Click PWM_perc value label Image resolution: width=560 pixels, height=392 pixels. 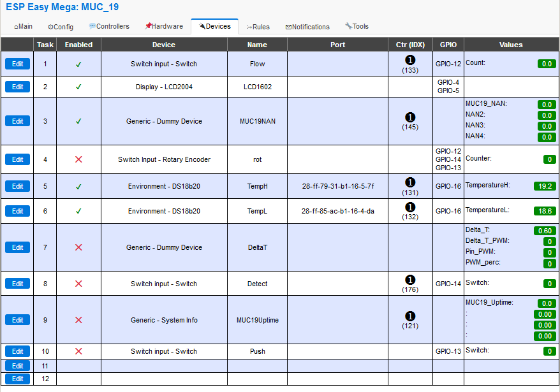pyautogui.click(x=483, y=263)
